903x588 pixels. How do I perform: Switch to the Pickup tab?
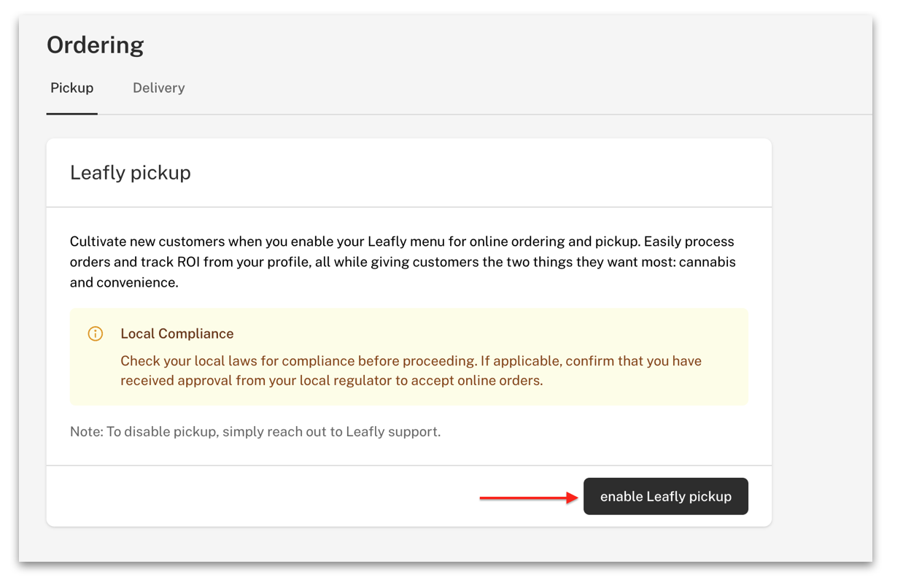pyautogui.click(x=71, y=88)
